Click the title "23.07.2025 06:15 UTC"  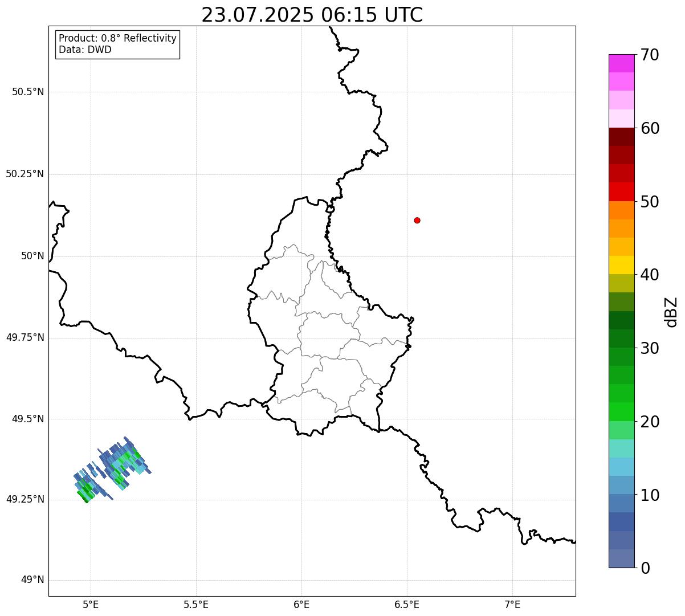pyautogui.click(x=312, y=15)
